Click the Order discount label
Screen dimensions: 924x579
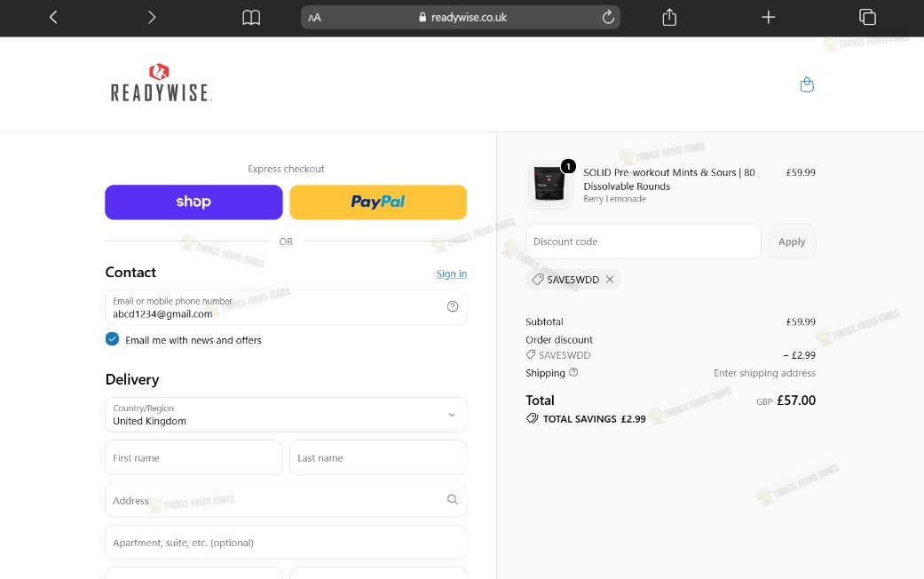[559, 339]
